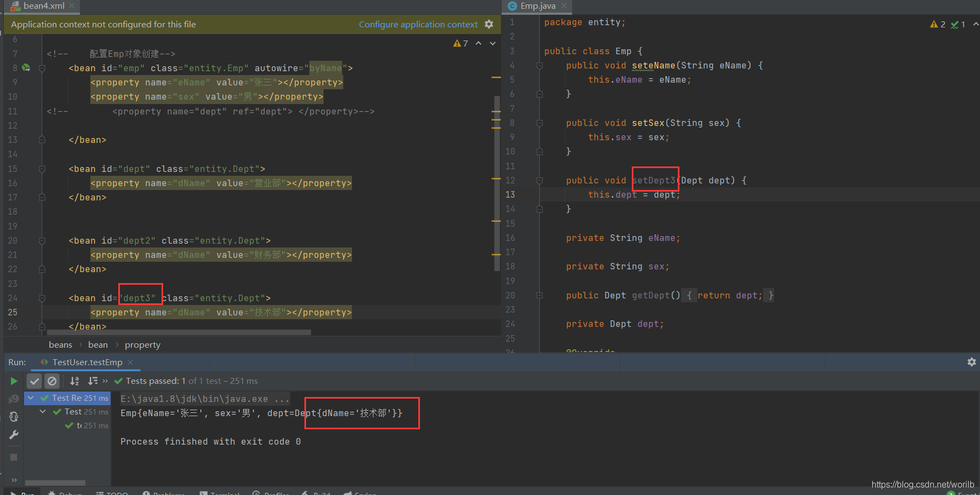
Task: Click line number 13 in Emp.java gutter
Action: (510, 194)
